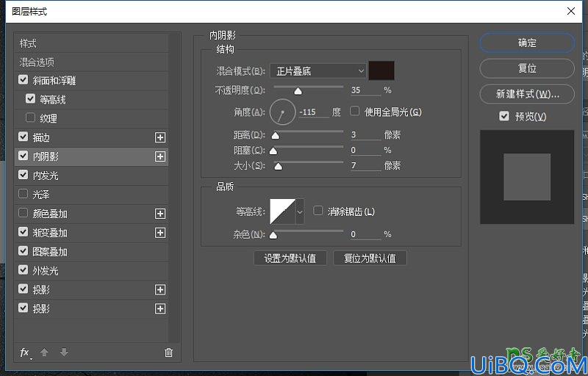
Task: Open the fx effects menu
Action: [25, 352]
